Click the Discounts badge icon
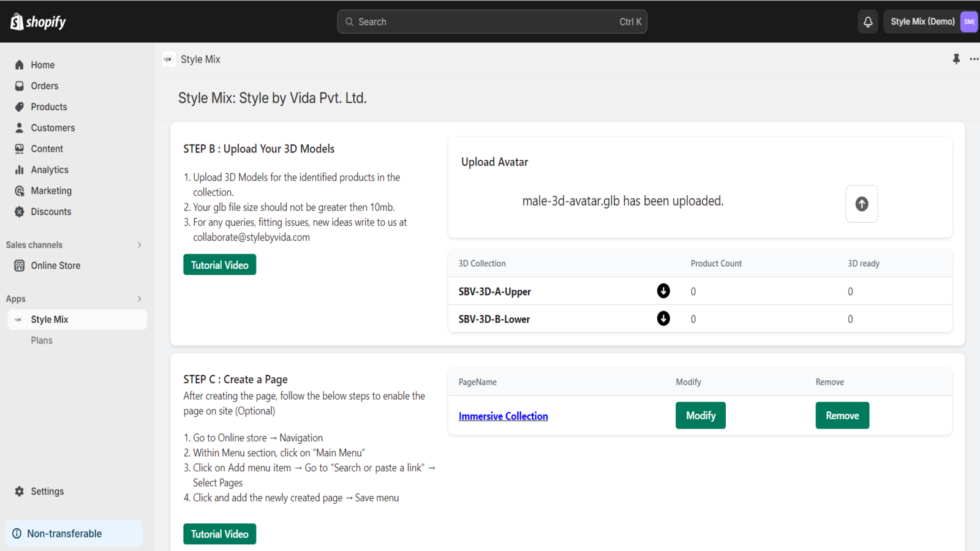 pyautogui.click(x=20, y=211)
